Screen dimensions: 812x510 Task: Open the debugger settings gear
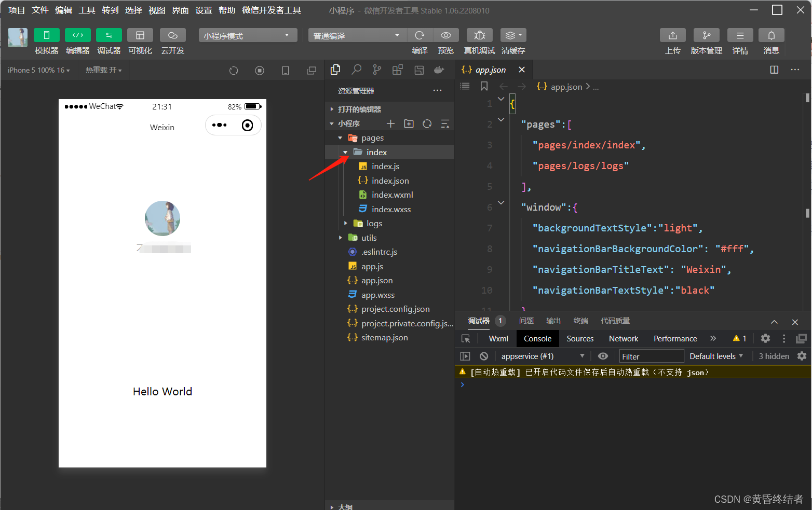[765, 338]
